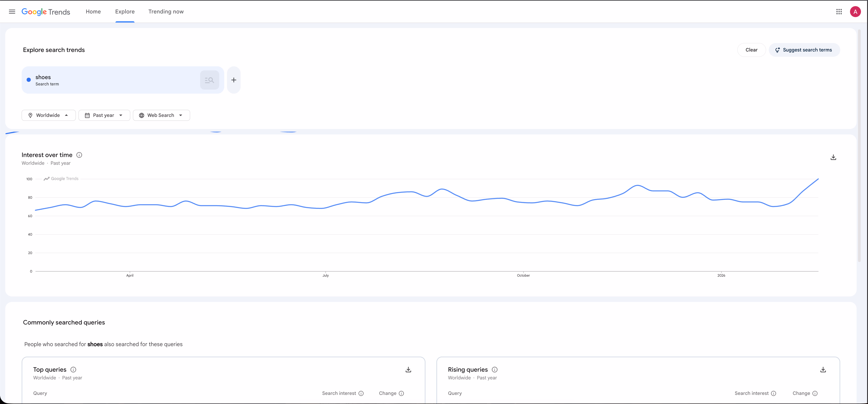This screenshot has width=868, height=404.
Task: Click the info toggle beside Search interest column
Action: click(x=361, y=393)
